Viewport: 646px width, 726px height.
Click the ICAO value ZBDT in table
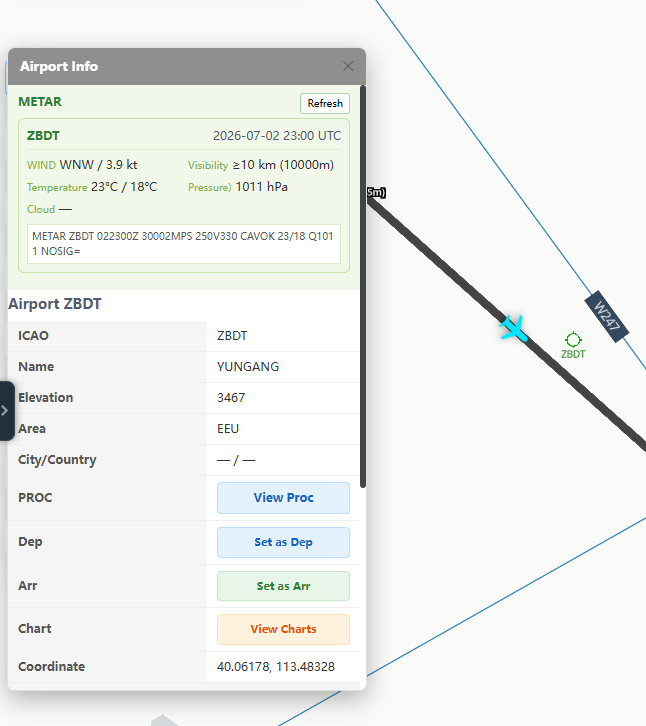pyautogui.click(x=232, y=336)
